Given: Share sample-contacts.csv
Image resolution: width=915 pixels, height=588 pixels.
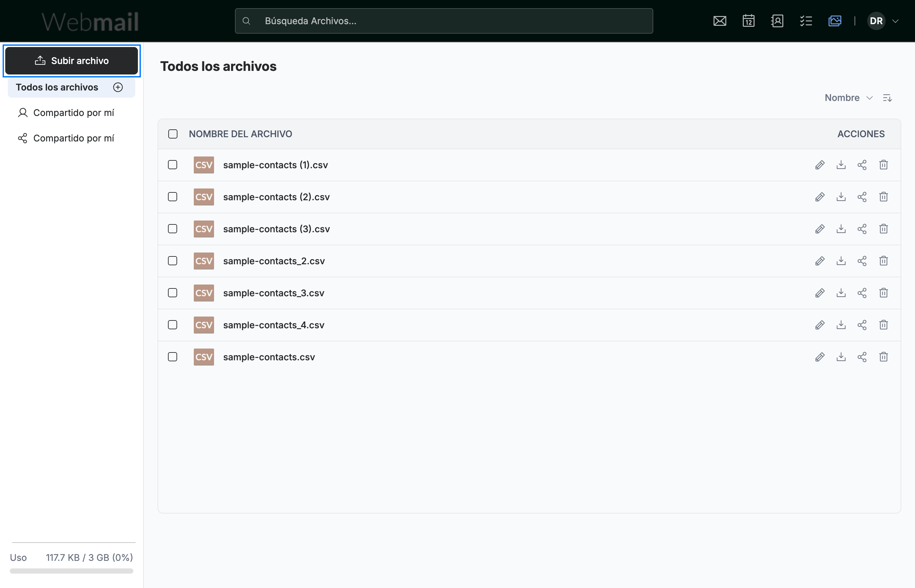Looking at the screenshot, I should 862,357.
